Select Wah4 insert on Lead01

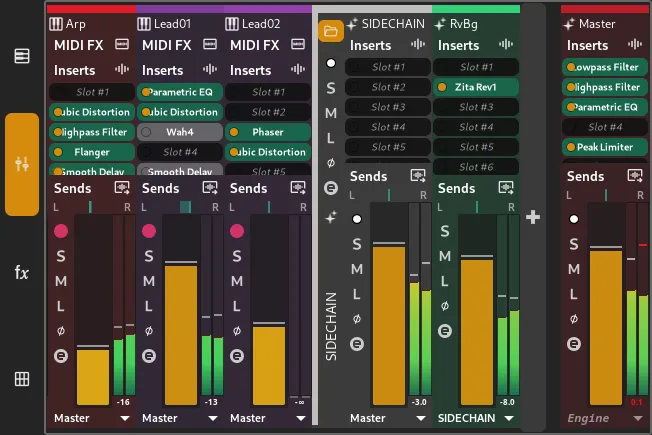(x=180, y=132)
